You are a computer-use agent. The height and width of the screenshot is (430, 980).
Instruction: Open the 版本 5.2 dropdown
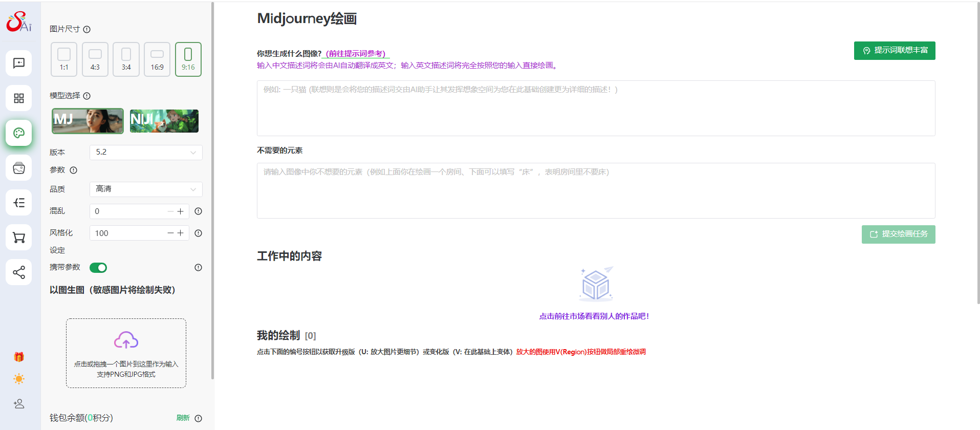tap(146, 152)
